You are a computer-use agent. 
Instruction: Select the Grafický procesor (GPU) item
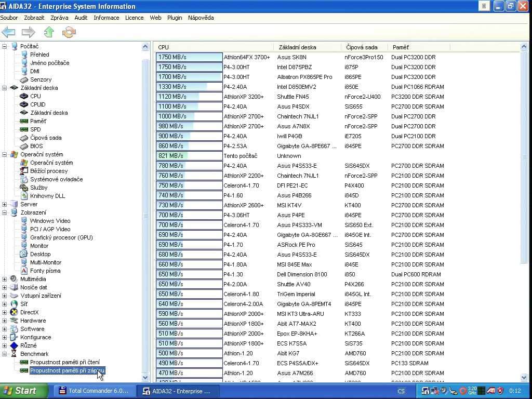pos(61,237)
